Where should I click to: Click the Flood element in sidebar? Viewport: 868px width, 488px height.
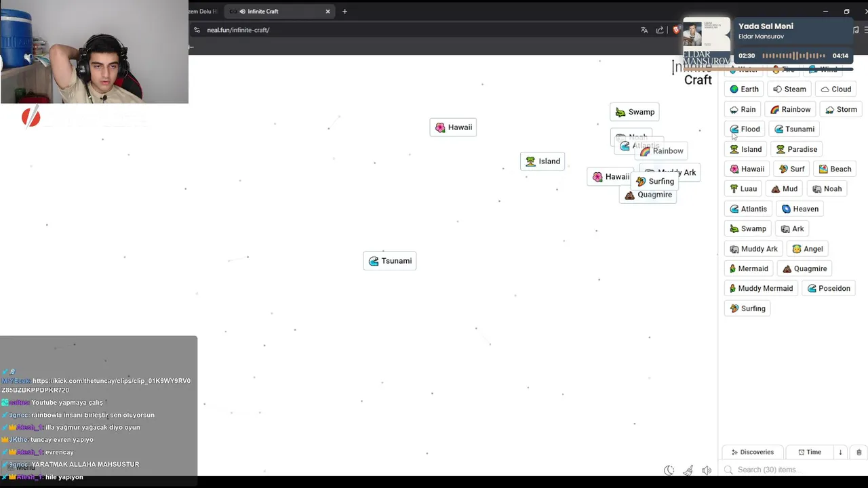pyautogui.click(x=745, y=129)
